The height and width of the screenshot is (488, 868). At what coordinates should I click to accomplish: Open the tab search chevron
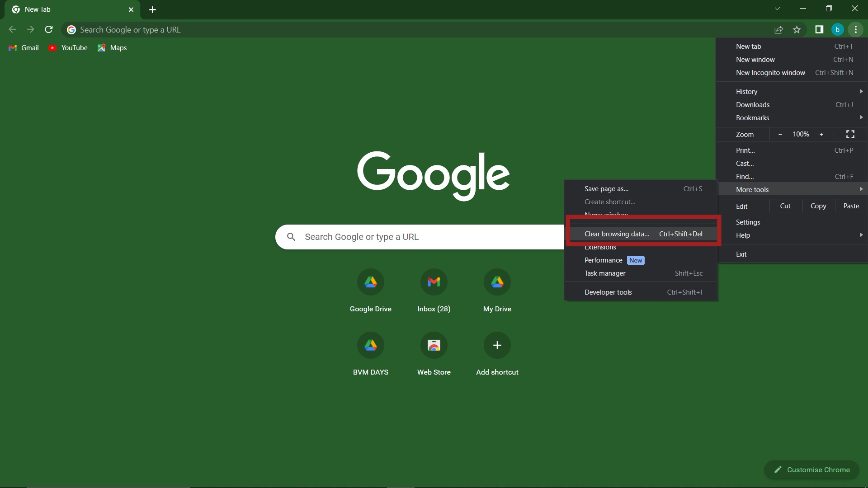coord(777,9)
